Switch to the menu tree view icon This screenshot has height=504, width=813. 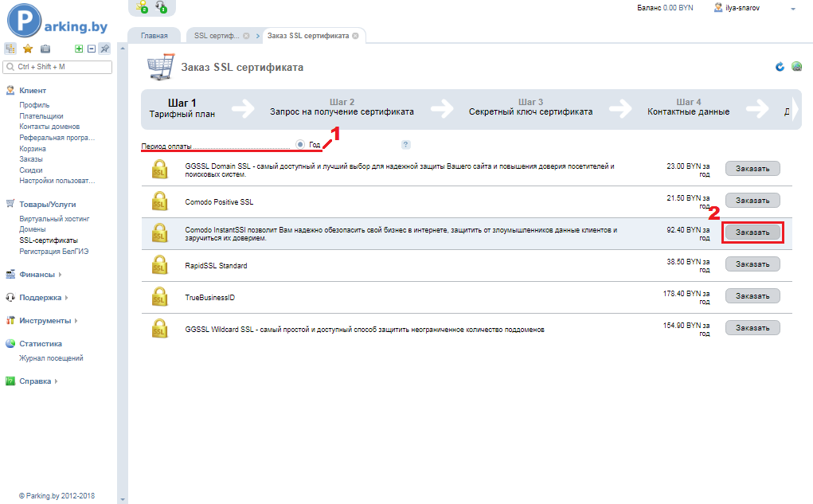click(10, 49)
